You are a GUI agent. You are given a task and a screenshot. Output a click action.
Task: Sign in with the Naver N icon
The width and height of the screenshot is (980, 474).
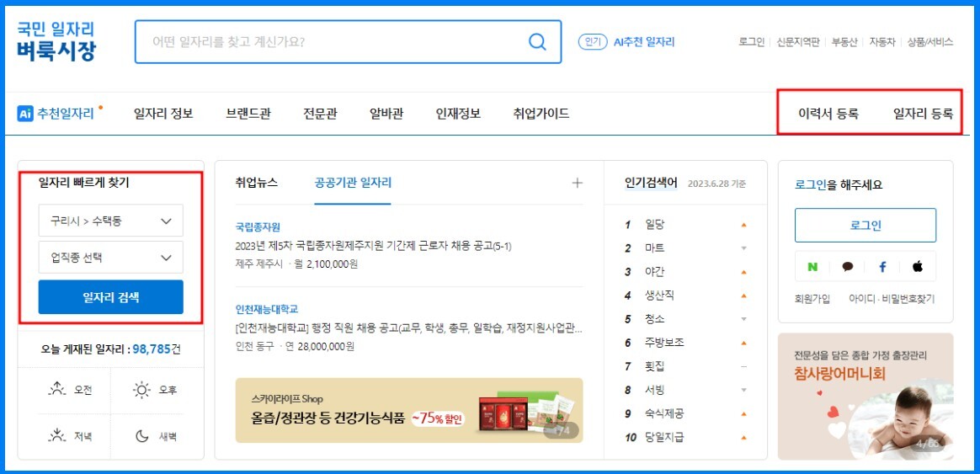coord(812,267)
